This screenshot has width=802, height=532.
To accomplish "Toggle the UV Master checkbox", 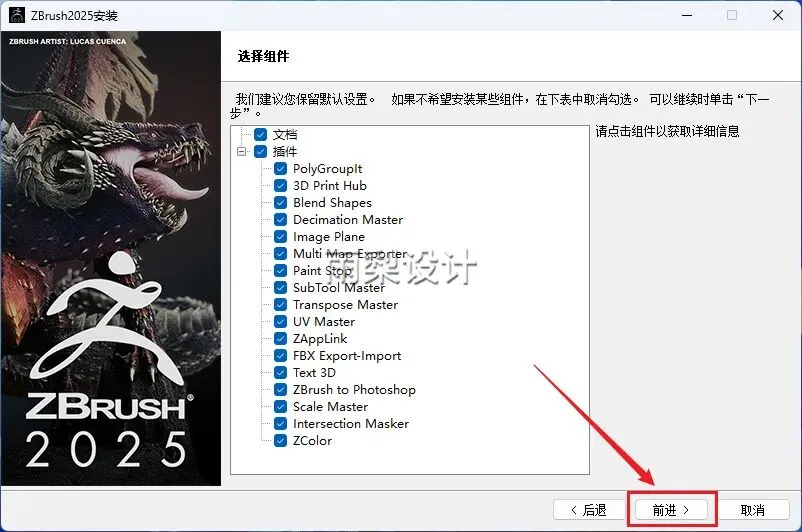I will tap(280, 321).
